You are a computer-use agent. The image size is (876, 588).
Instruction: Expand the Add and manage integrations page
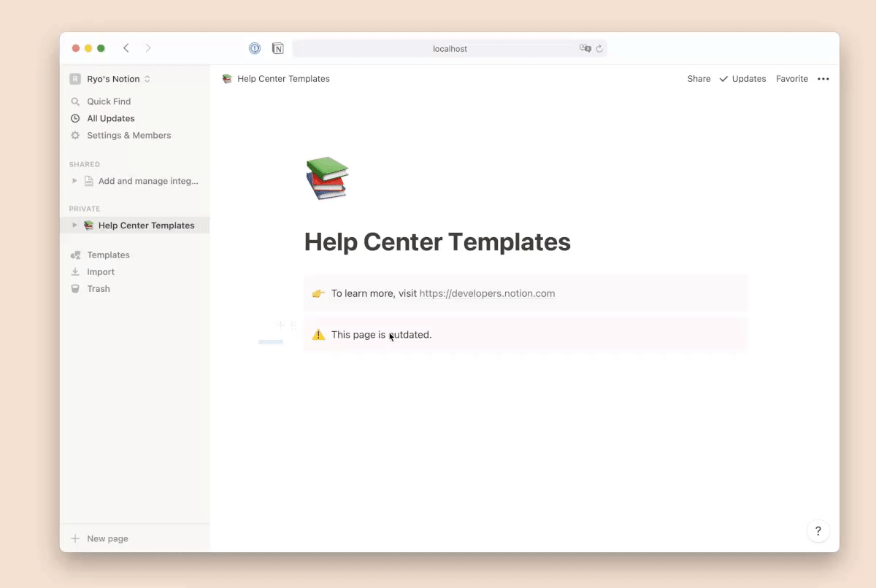tap(74, 181)
